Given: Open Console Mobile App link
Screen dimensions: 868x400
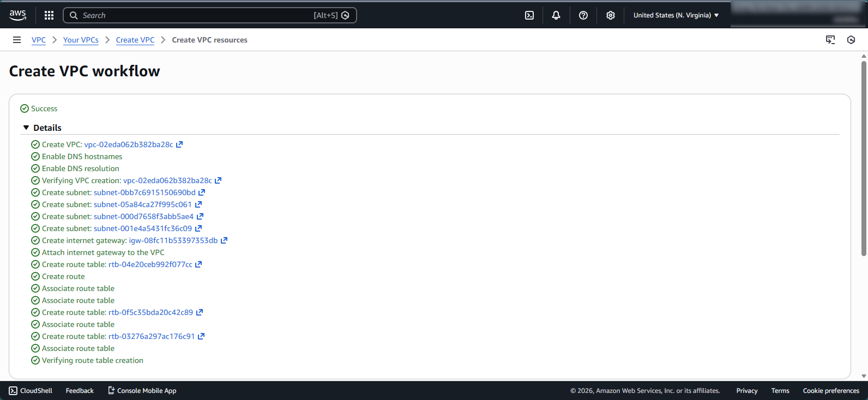Looking at the screenshot, I should 142,391.
